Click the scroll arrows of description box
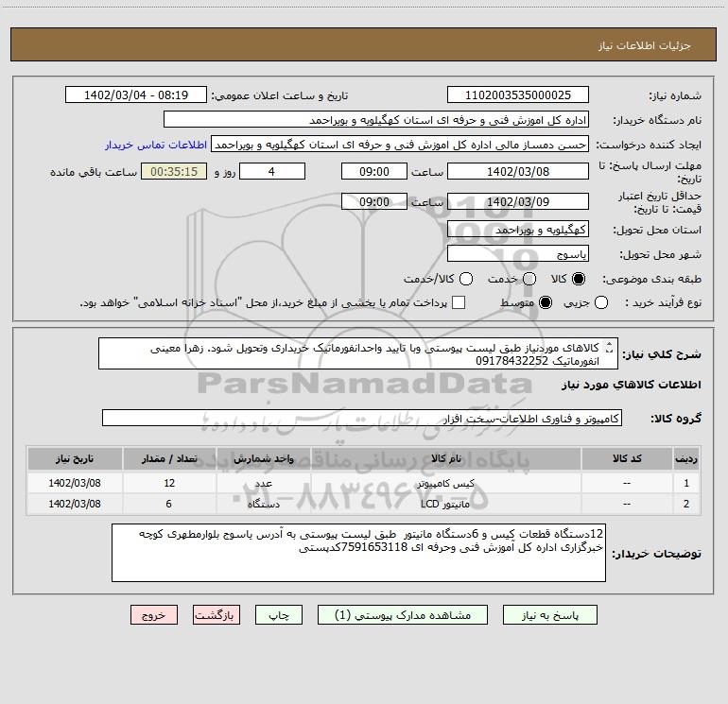 [610, 347]
